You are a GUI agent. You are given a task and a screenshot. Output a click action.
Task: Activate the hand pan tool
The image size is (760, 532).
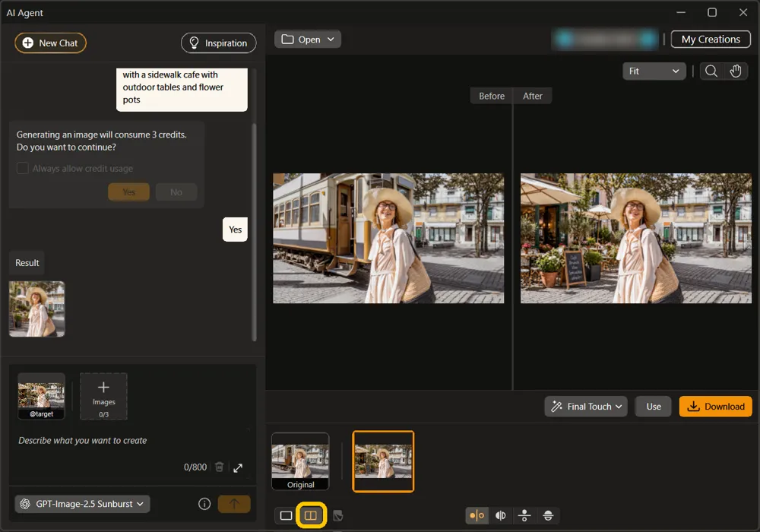[736, 71]
